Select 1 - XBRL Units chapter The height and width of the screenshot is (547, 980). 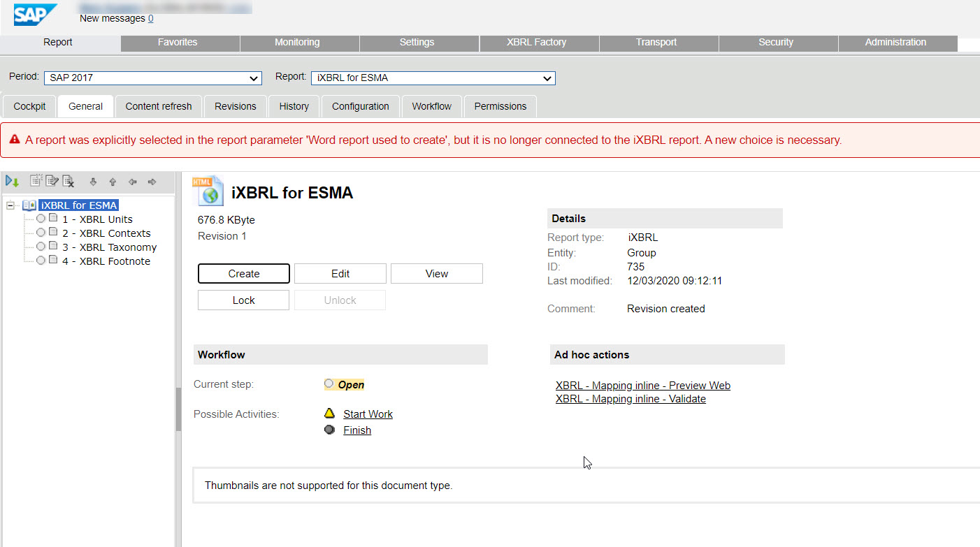[x=97, y=219]
